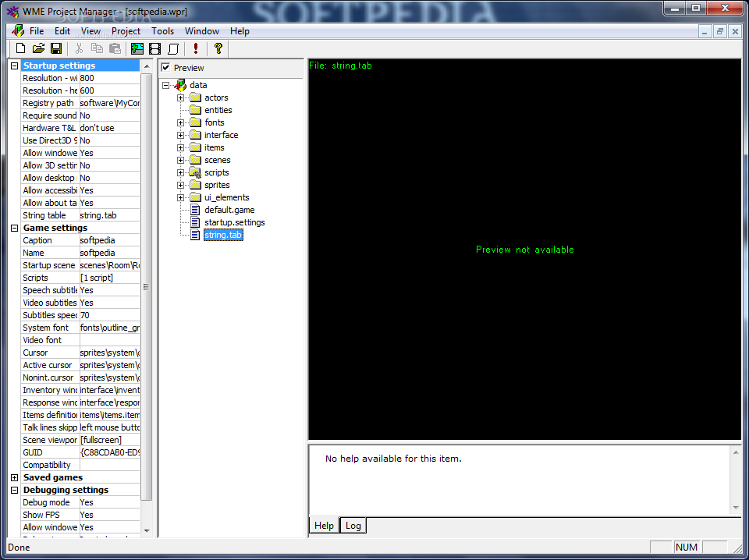
Task: Expand the actors folder node
Action: tap(180, 97)
